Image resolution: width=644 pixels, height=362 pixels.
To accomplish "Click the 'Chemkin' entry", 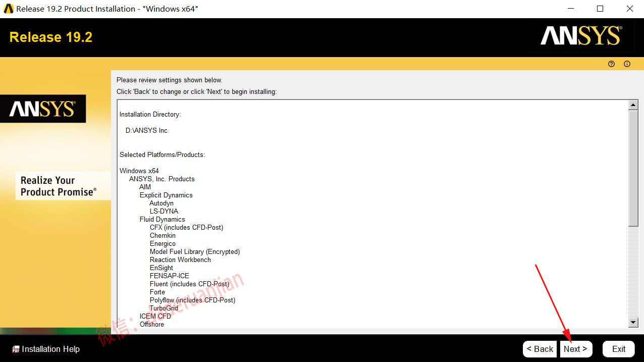I will [163, 236].
